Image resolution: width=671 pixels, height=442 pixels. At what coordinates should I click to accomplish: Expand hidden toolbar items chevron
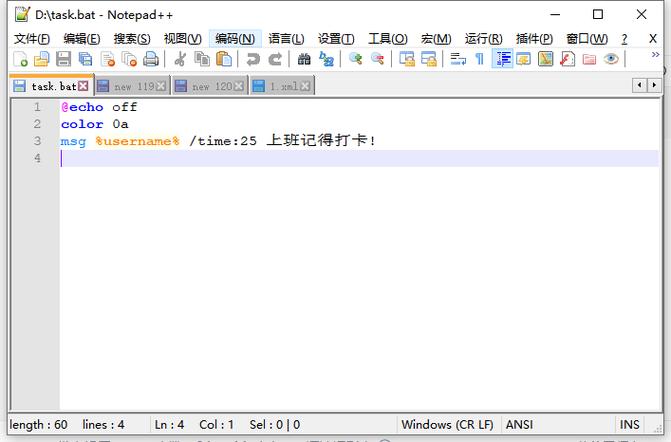pyautogui.click(x=656, y=56)
